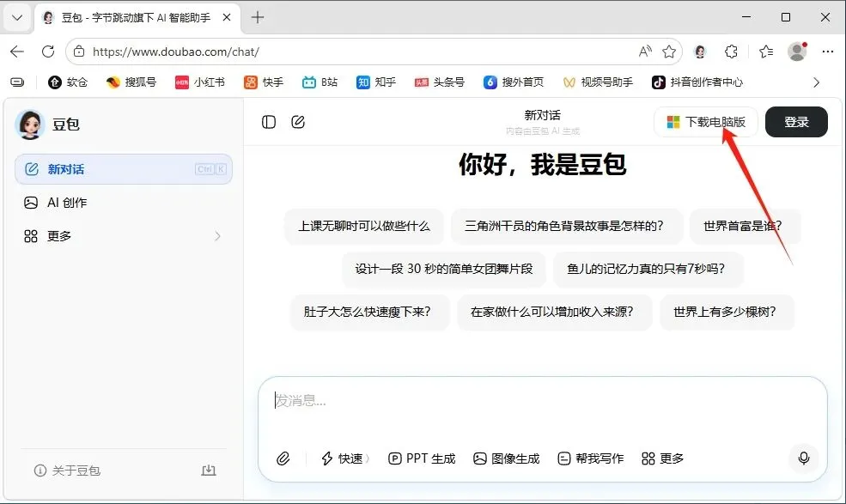Select AI 创作 in the sidebar
This screenshot has height=504, width=846.
tap(124, 203)
